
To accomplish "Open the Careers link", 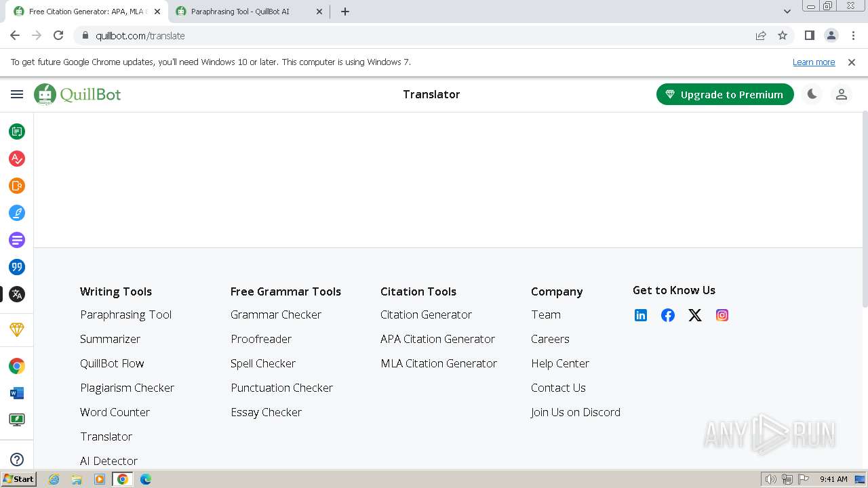I will [x=550, y=339].
